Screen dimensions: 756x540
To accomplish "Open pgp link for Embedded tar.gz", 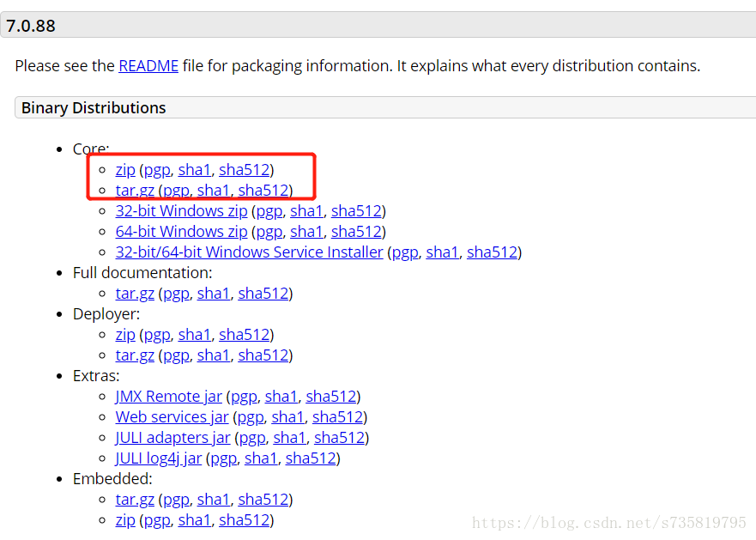I will (x=177, y=500).
